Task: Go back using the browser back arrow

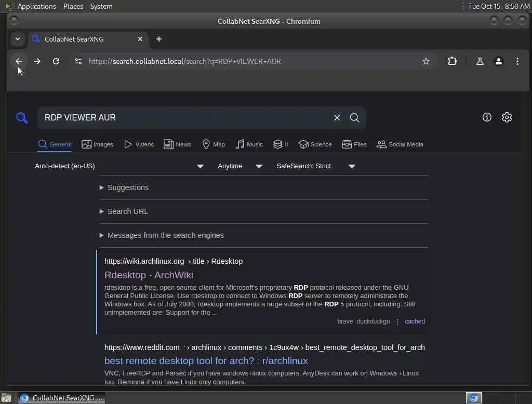Action: (19, 61)
